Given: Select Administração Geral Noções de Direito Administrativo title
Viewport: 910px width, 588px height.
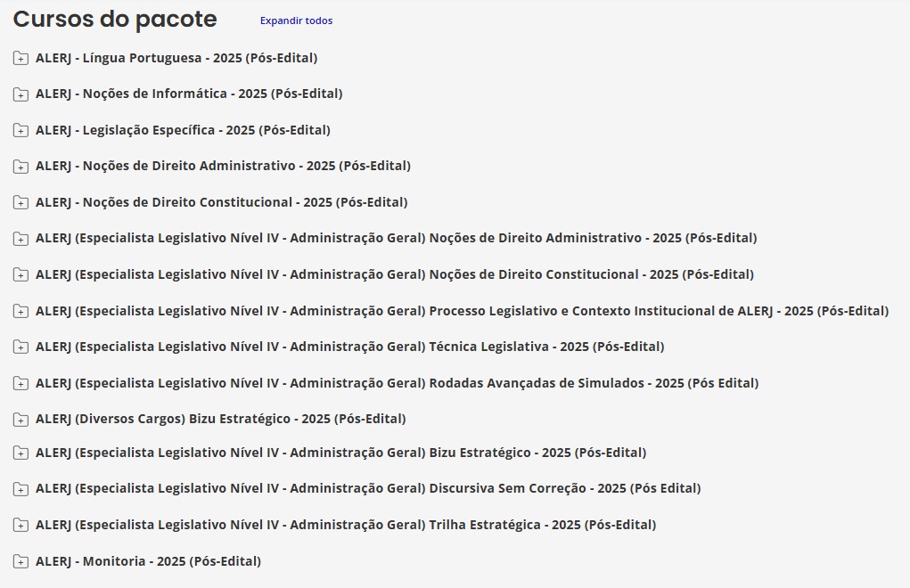Looking at the screenshot, I should pos(396,238).
